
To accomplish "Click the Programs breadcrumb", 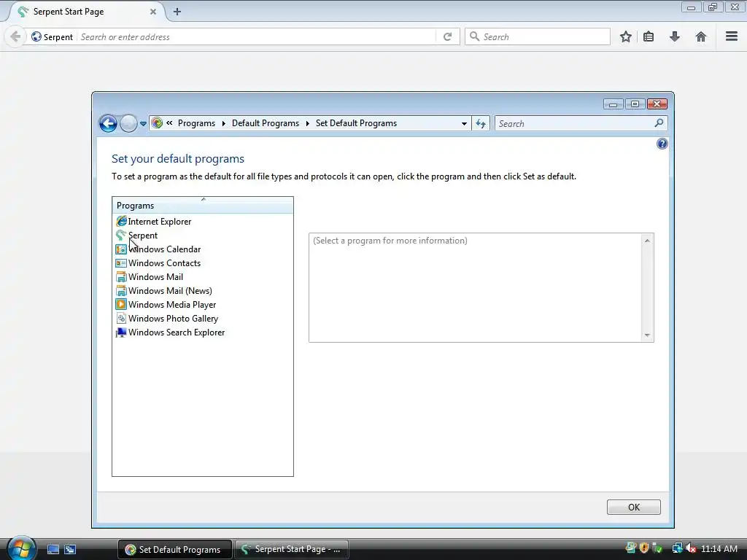I will (x=196, y=123).
